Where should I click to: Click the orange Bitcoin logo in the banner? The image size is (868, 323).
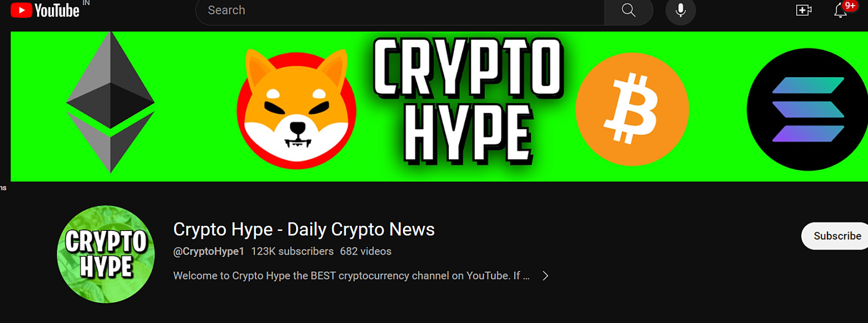[x=632, y=109]
